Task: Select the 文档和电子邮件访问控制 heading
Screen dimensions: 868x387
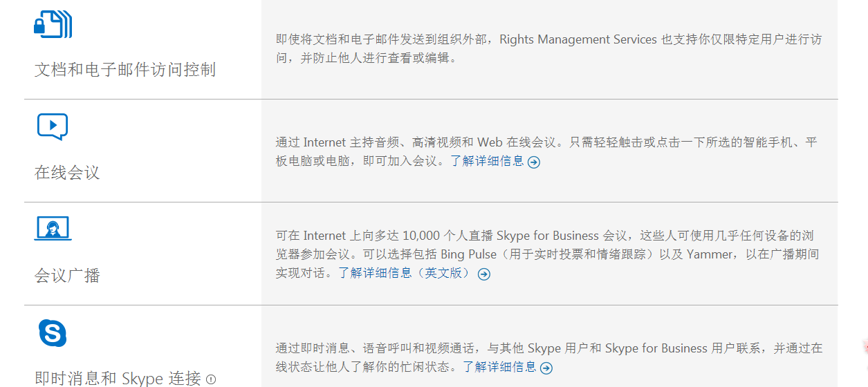Action: pyautogui.click(x=125, y=70)
